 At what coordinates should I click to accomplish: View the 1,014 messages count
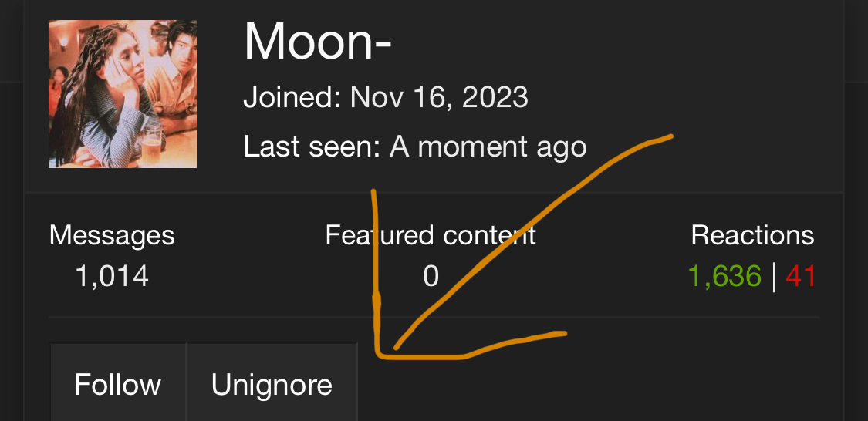112,276
